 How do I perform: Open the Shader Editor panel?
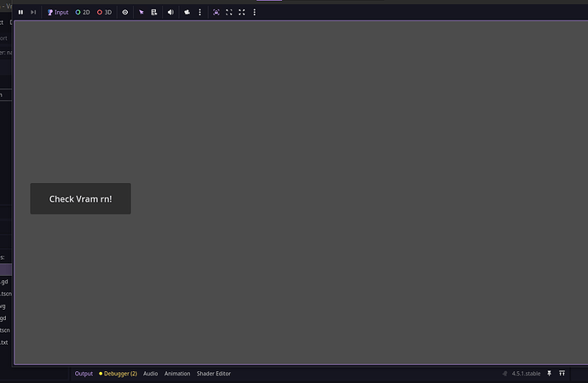(x=214, y=374)
